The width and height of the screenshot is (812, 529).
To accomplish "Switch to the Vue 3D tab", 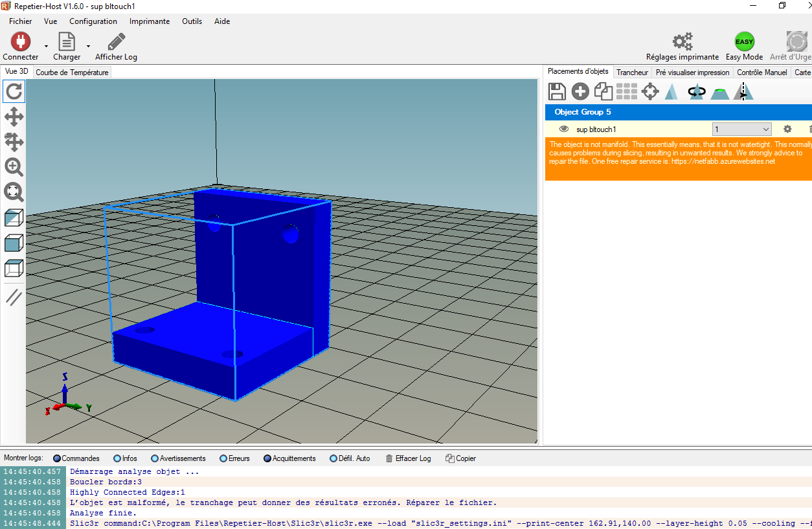I will pos(17,72).
